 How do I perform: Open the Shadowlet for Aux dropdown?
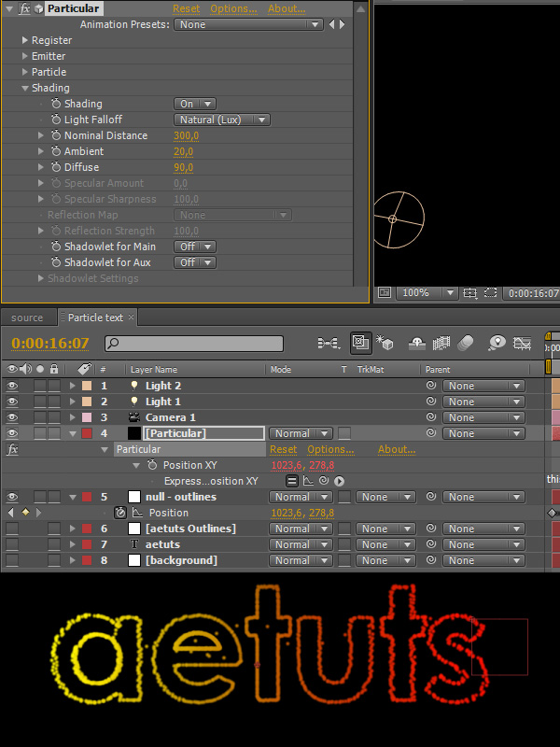click(195, 262)
